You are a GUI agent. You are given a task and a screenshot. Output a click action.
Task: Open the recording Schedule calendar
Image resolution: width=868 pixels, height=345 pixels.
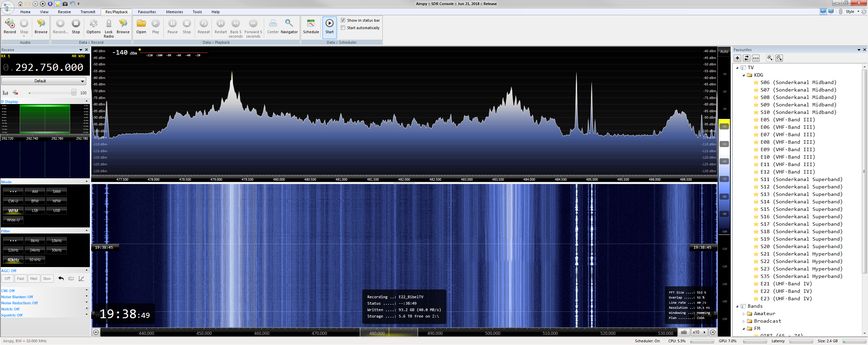tap(311, 26)
